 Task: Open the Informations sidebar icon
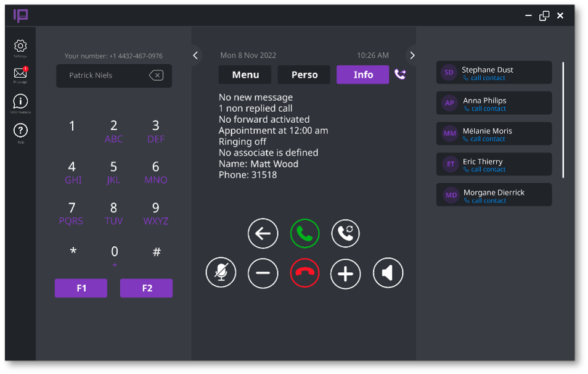click(20, 102)
